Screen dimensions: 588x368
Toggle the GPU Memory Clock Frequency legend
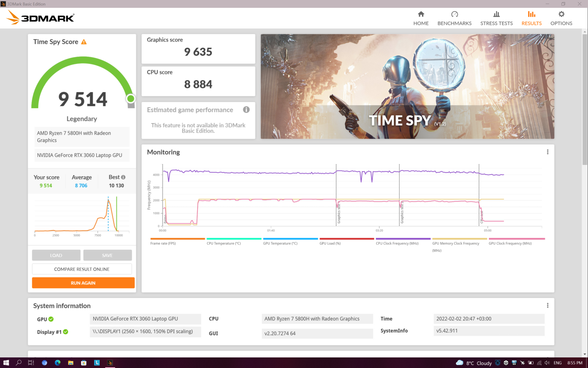pos(459,245)
